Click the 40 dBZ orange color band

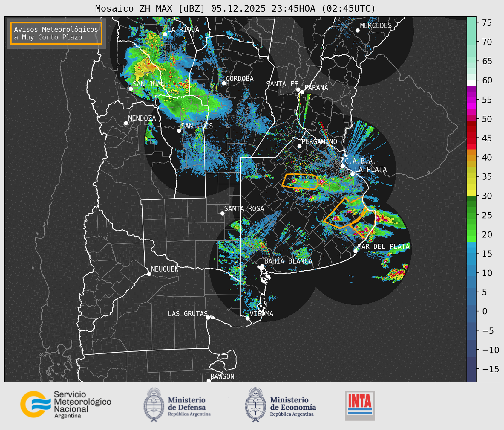(x=471, y=157)
